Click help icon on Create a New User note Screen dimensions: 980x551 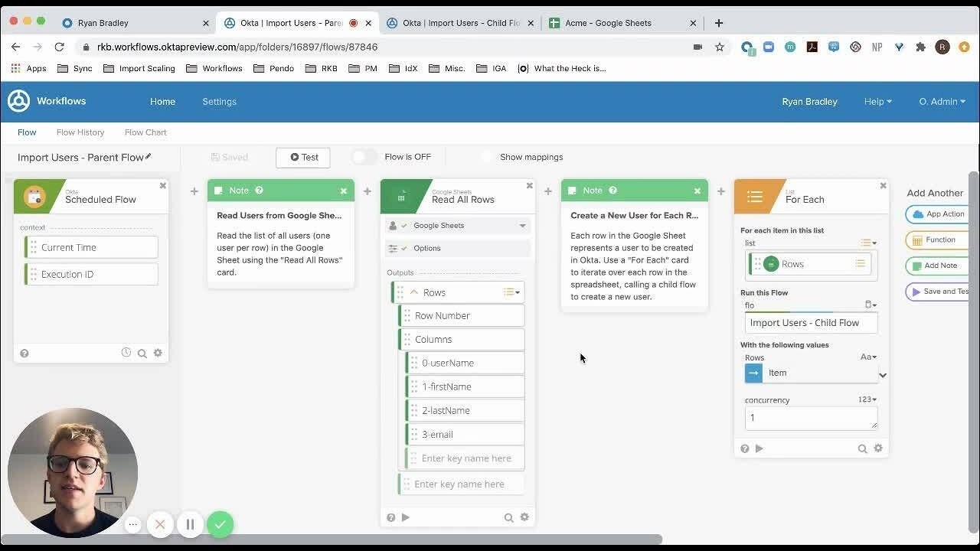(x=612, y=191)
